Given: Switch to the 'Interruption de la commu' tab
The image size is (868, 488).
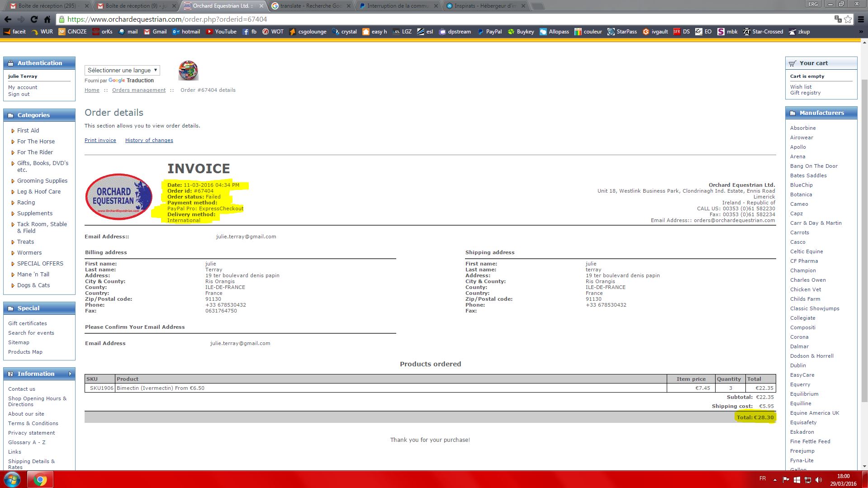Looking at the screenshot, I should pyautogui.click(x=398, y=6).
